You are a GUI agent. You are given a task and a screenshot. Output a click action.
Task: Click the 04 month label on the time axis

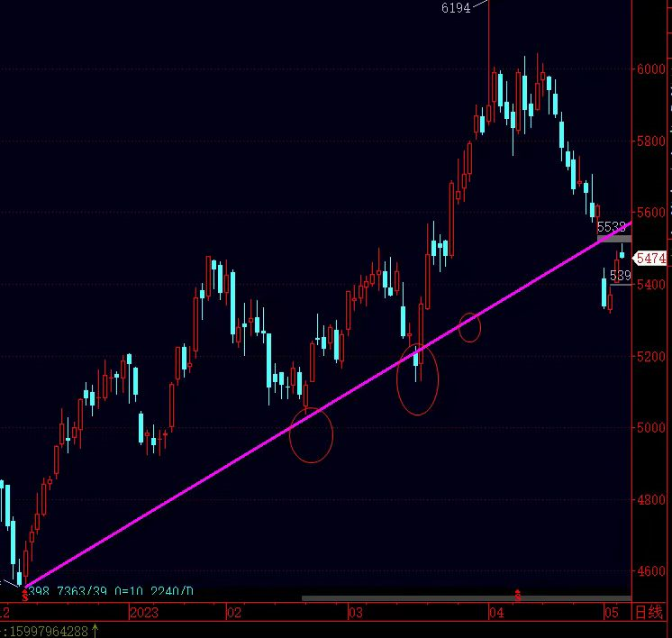click(x=496, y=612)
